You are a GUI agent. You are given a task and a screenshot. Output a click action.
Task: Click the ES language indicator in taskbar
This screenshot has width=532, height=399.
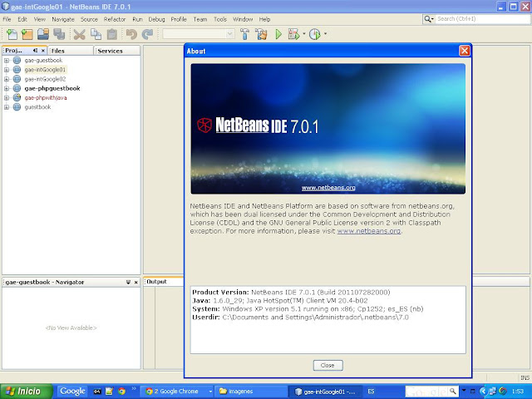[x=372, y=392]
